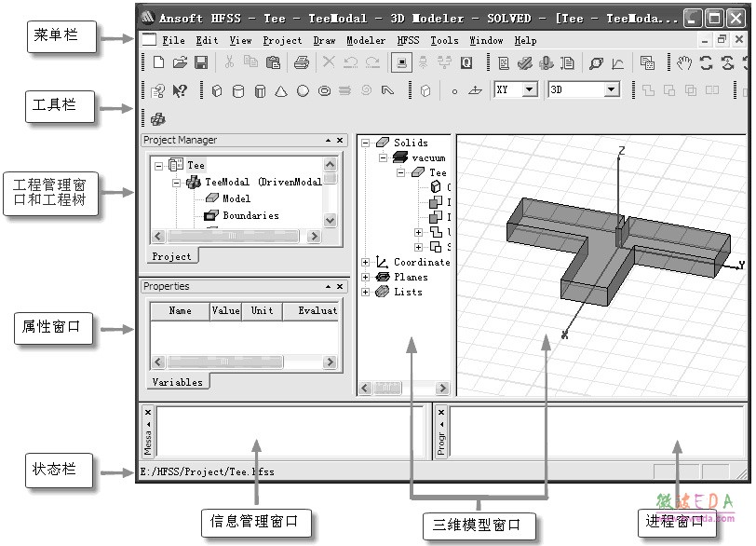This screenshot has width=756, height=546.
Task: Click the Unit column header in Properties
Action: [x=262, y=311]
